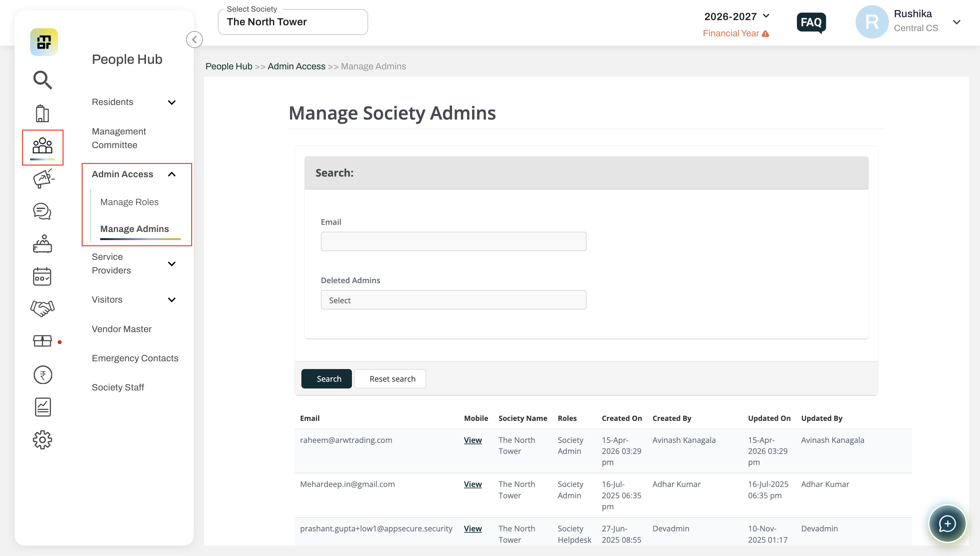Open the FAQ help icon
980x556 pixels.
pos(811,23)
